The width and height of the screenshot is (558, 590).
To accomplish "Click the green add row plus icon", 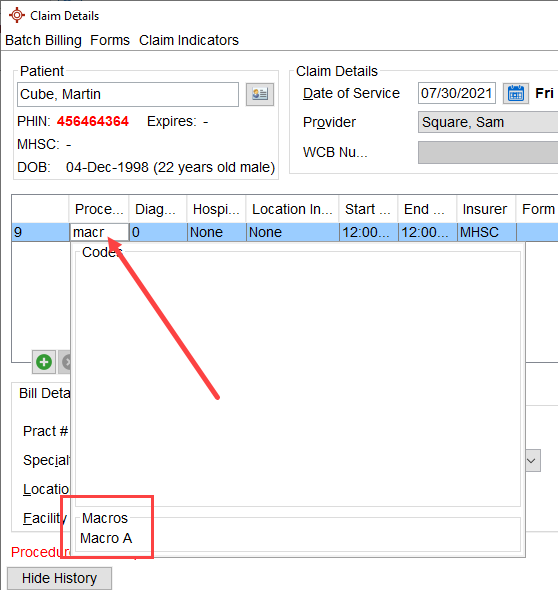I will pos(44,362).
